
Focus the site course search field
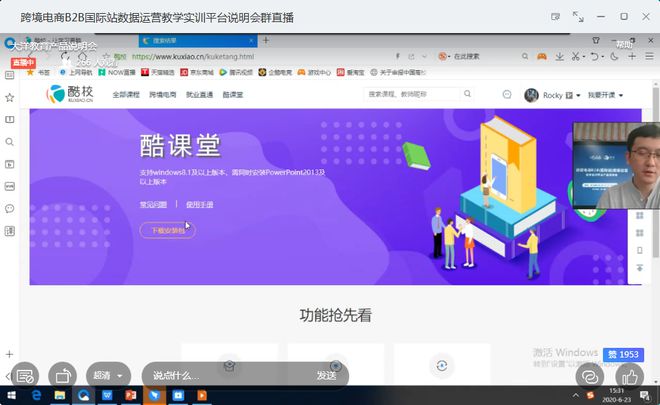click(412, 94)
